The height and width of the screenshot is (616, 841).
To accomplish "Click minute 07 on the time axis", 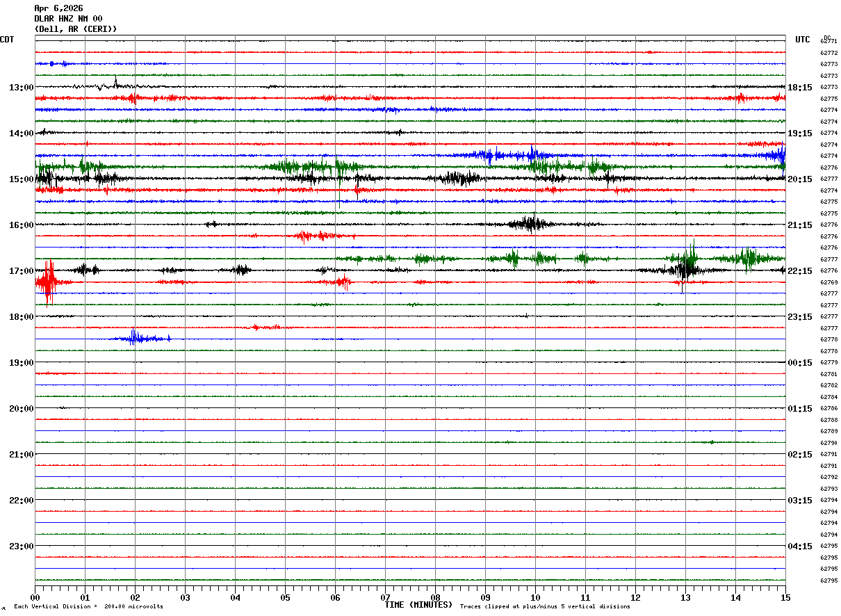I will tap(386, 597).
